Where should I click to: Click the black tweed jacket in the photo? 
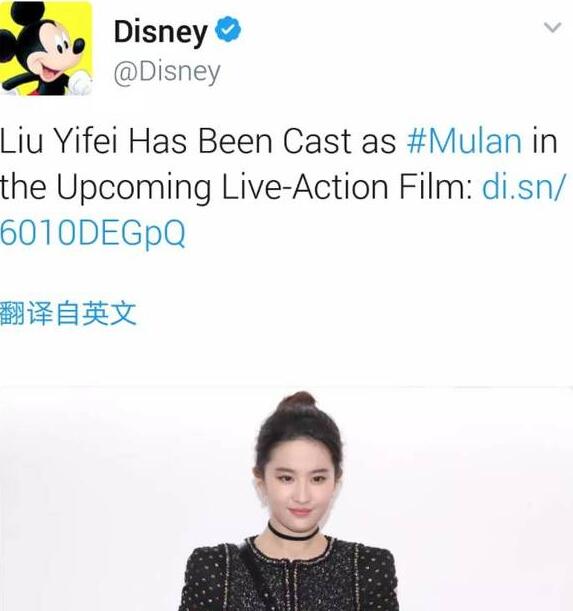(288, 574)
